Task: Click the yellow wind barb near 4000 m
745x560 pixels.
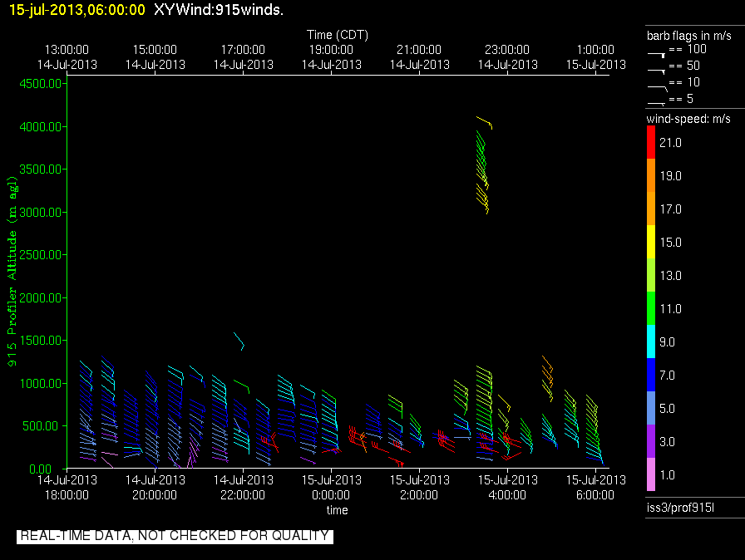Action: [485, 122]
